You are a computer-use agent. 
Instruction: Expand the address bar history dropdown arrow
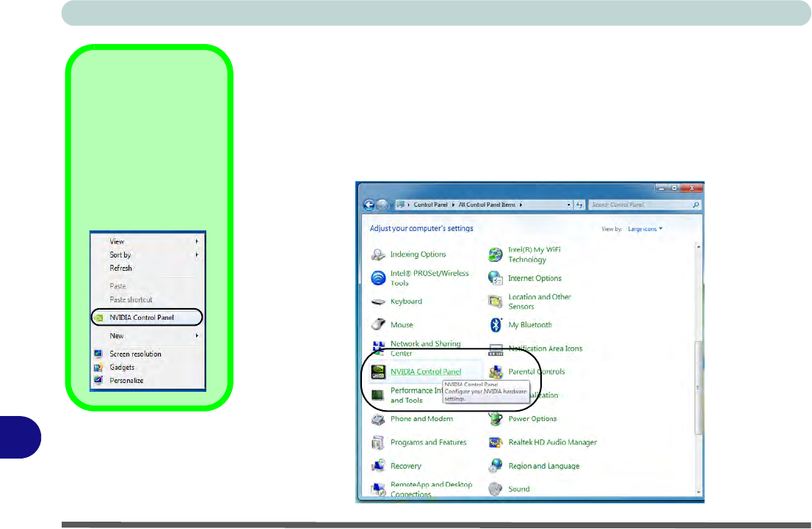coord(568,205)
